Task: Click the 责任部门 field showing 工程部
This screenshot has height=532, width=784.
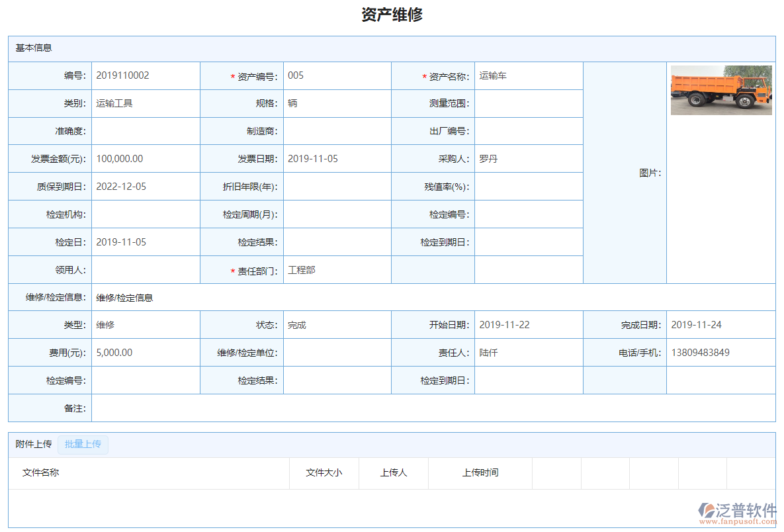Action: tap(337, 270)
